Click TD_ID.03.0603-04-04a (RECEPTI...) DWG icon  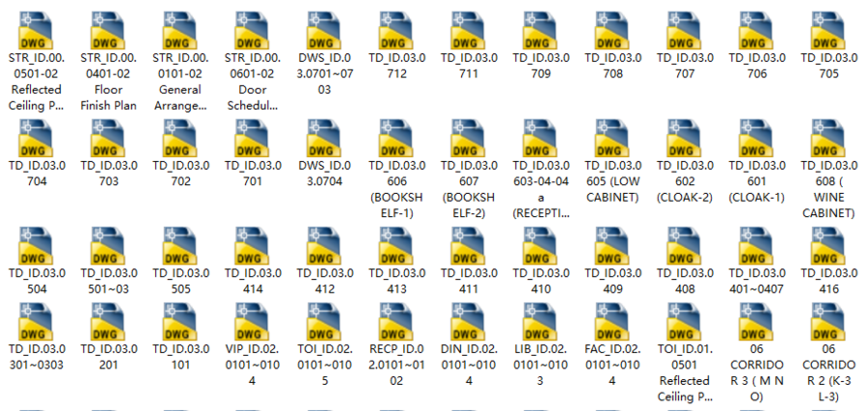(540, 139)
